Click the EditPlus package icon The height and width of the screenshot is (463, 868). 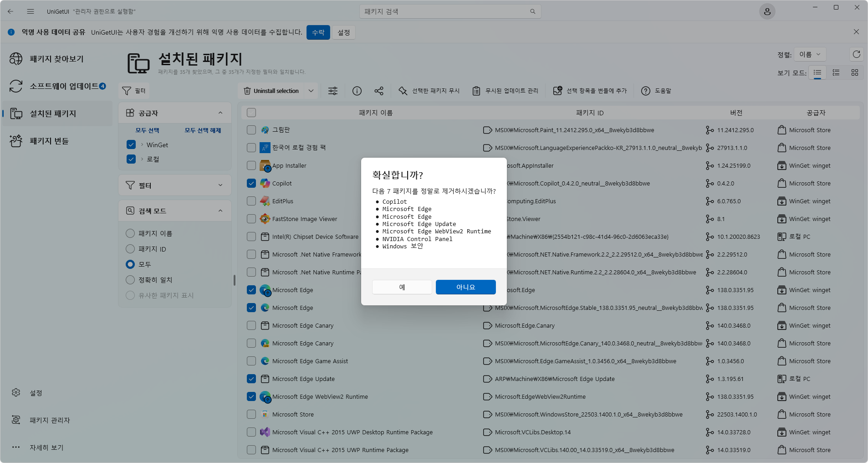[x=265, y=201]
